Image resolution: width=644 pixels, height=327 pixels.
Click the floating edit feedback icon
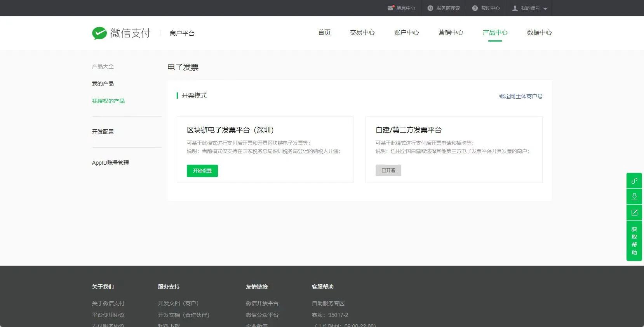click(x=634, y=212)
